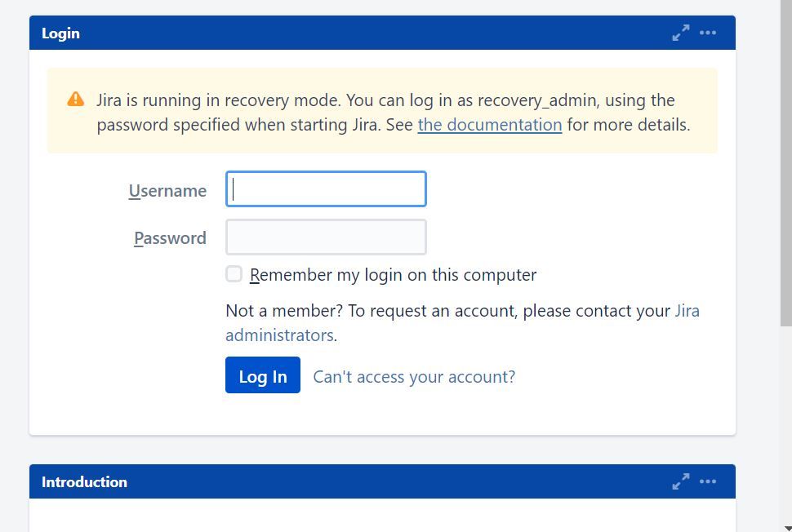The image size is (792, 532).
Task: Focus the Username input field
Action: pyautogui.click(x=326, y=188)
